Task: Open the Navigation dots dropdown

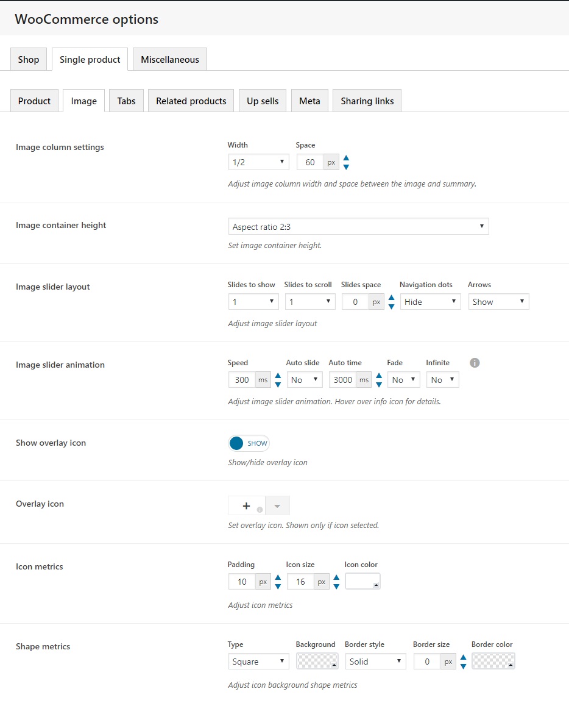Action: (430, 302)
